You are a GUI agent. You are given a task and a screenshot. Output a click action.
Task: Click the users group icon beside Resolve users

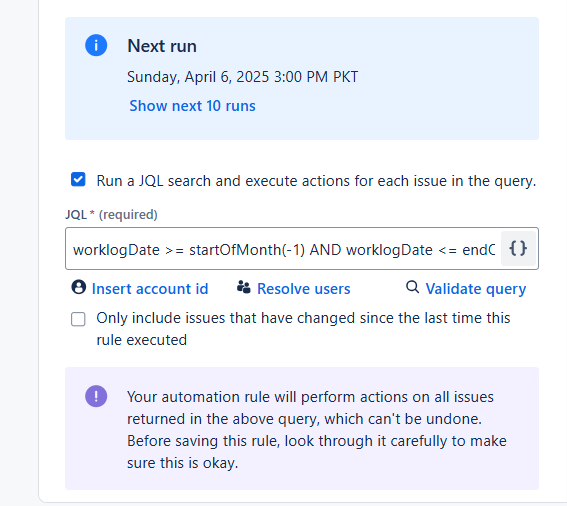[x=244, y=287]
